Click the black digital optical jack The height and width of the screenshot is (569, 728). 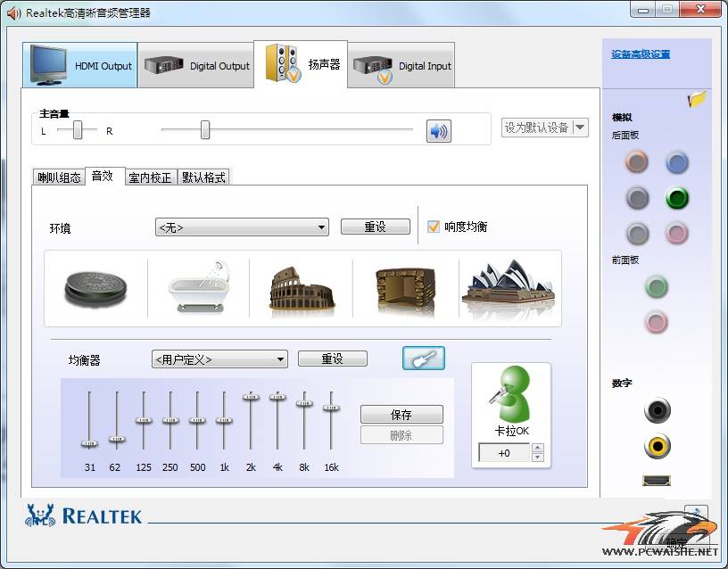(657, 410)
